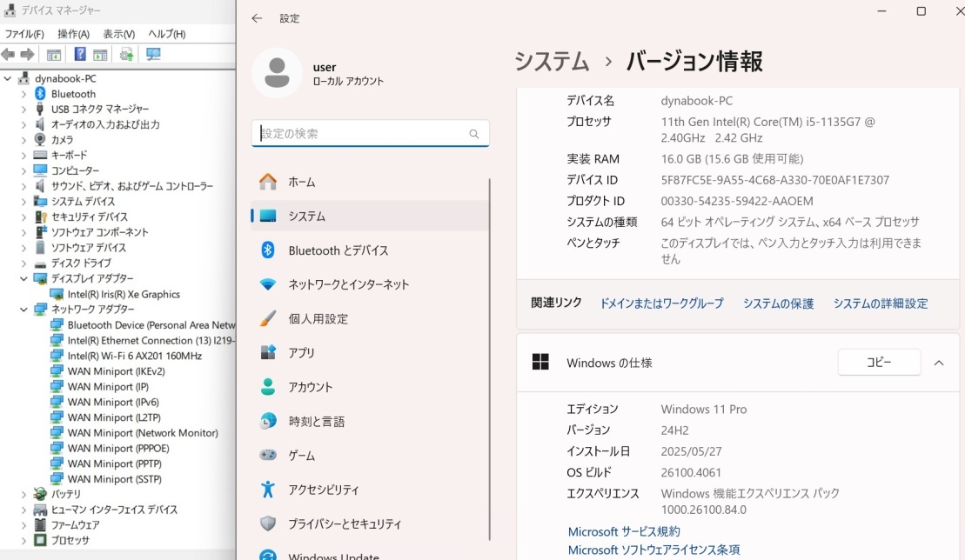Click the Bluetooth icon in Settings sidebar
This screenshot has height=560, width=965.
pos(268,250)
